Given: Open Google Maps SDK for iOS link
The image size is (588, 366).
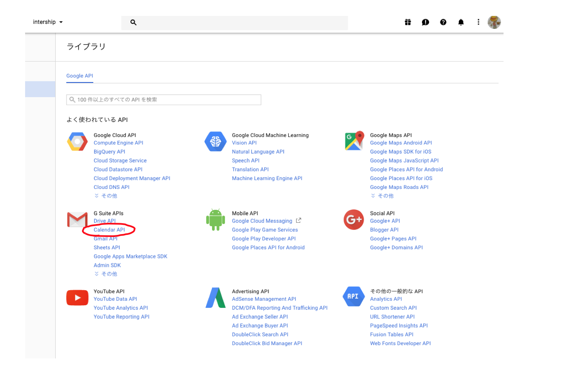Looking at the screenshot, I should coord(401,152).
